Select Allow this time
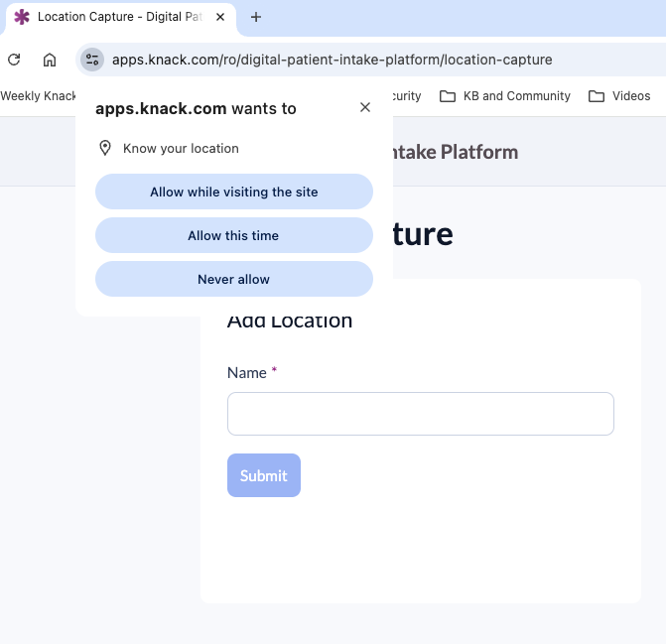The image size is (666, 644). pyautogui.click(x=234, y=235)
